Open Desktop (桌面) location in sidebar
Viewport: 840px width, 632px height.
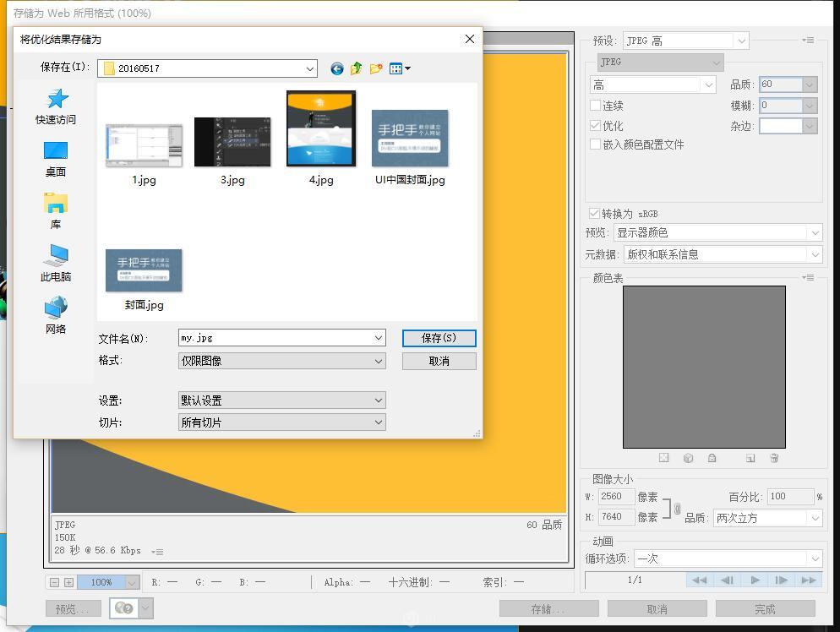56,159
